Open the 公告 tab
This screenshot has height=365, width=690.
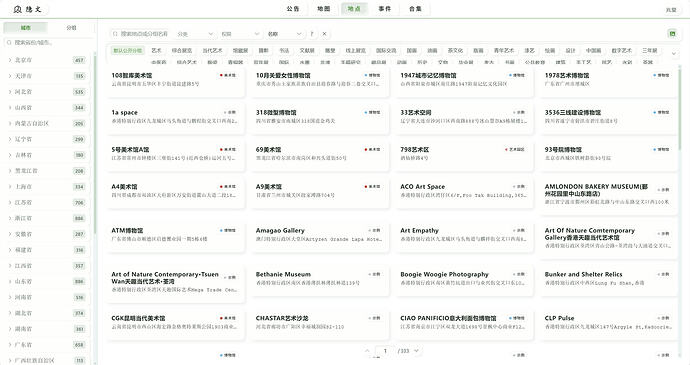coord(293,9)
